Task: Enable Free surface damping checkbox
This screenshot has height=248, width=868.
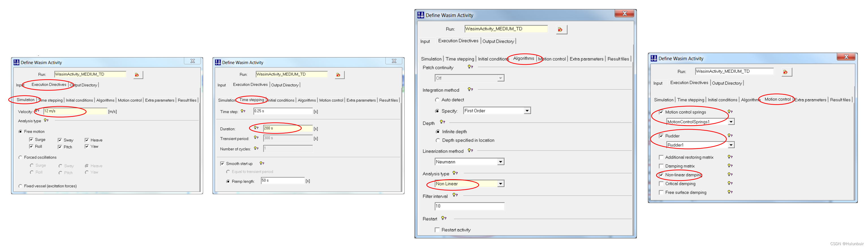Action: pos(661,193)
